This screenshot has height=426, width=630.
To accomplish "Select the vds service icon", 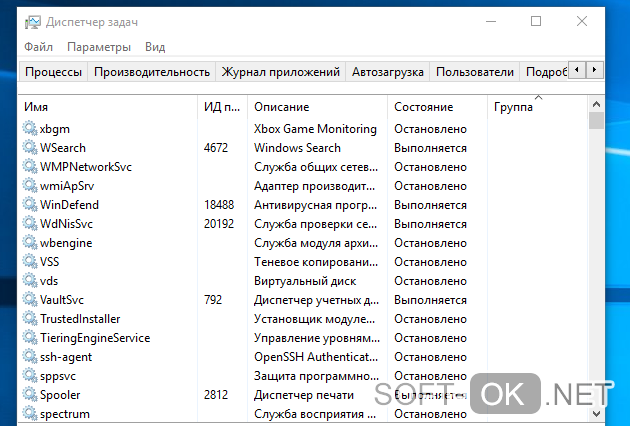I will click(x=30, y=281).
